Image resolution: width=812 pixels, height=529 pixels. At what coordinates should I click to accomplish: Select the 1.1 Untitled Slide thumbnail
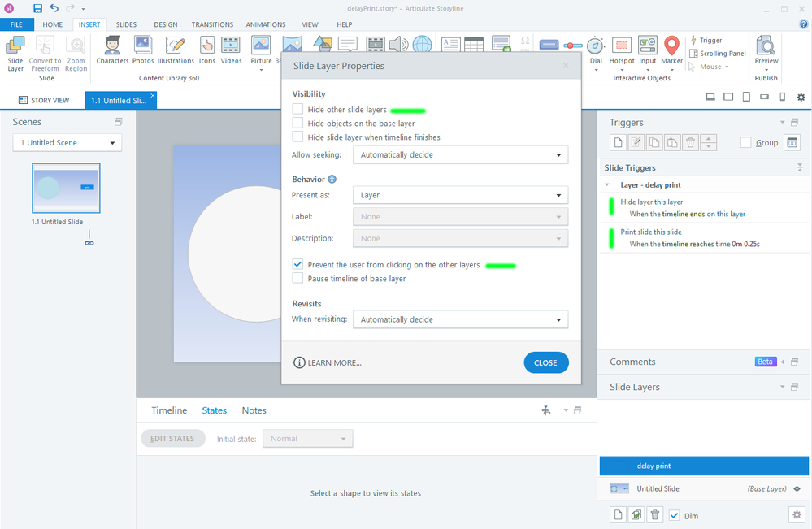[x=66, y=189]
